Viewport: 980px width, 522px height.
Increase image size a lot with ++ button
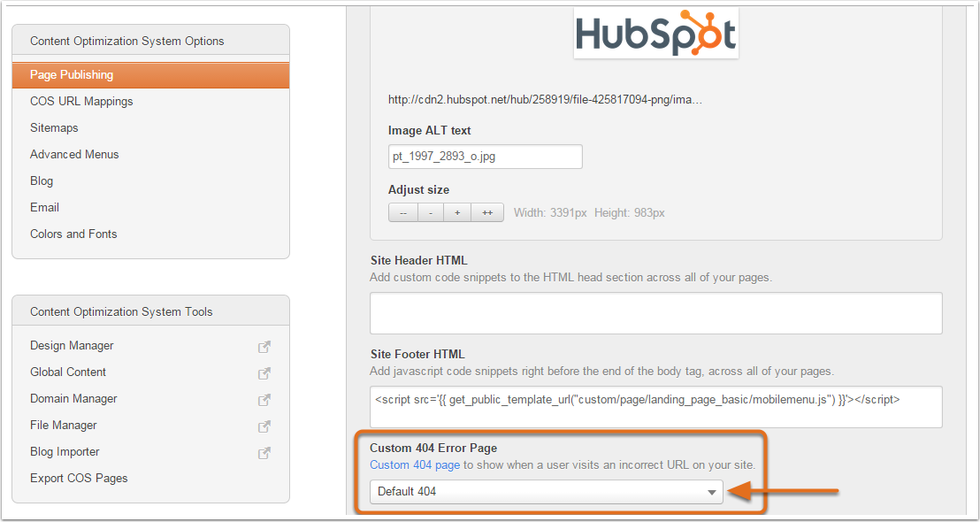click(487, 212)
